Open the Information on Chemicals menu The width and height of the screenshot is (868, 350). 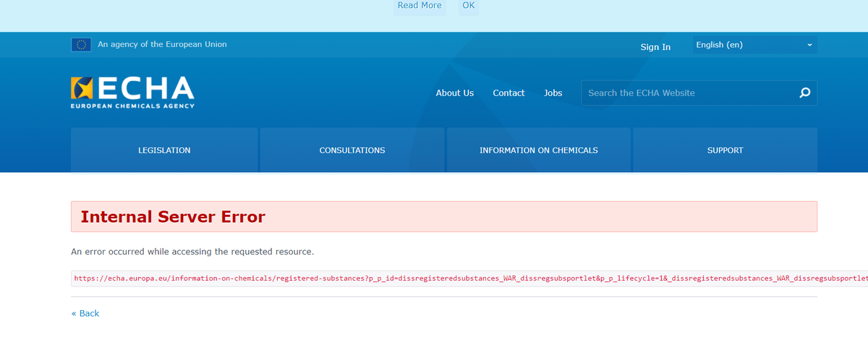tap(539, 150)
